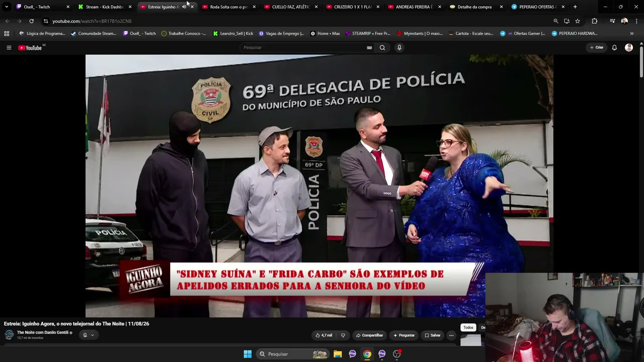644x362 pixels.
Task: Click the Perguntar button
Action: click(x=404, y=335)
